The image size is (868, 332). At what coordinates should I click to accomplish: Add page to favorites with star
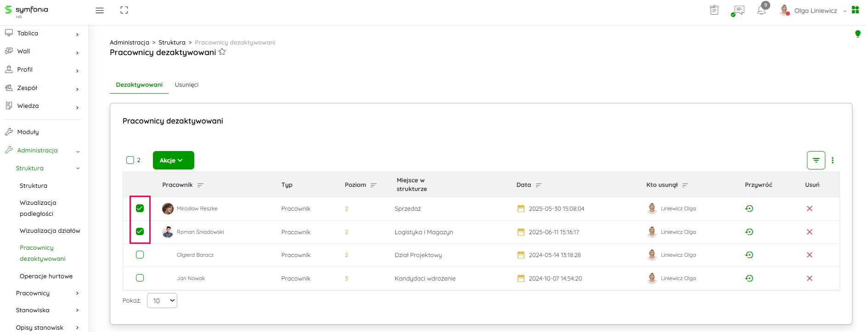222,52
